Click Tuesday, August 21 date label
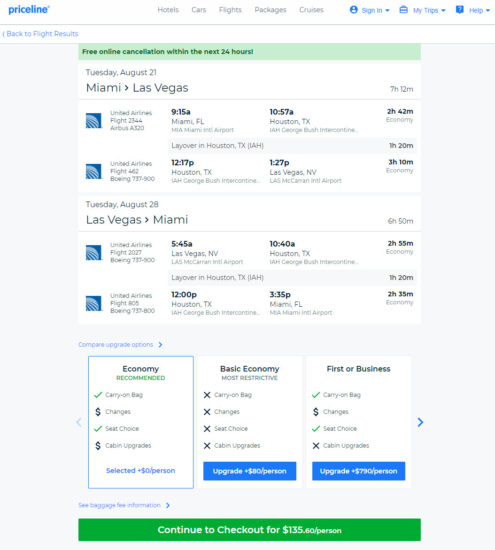The image size is (495, 550). point(121,72)
